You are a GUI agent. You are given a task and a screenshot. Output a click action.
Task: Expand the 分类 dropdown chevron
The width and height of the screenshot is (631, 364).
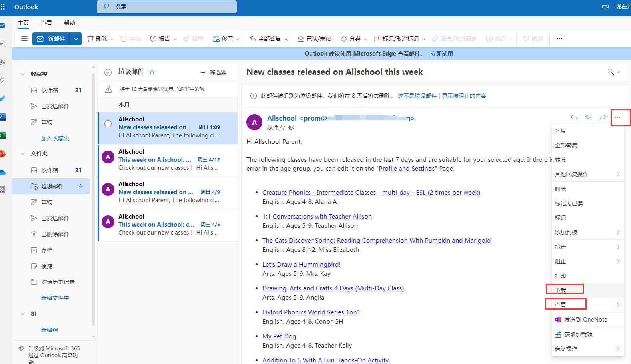pos(365,39)
